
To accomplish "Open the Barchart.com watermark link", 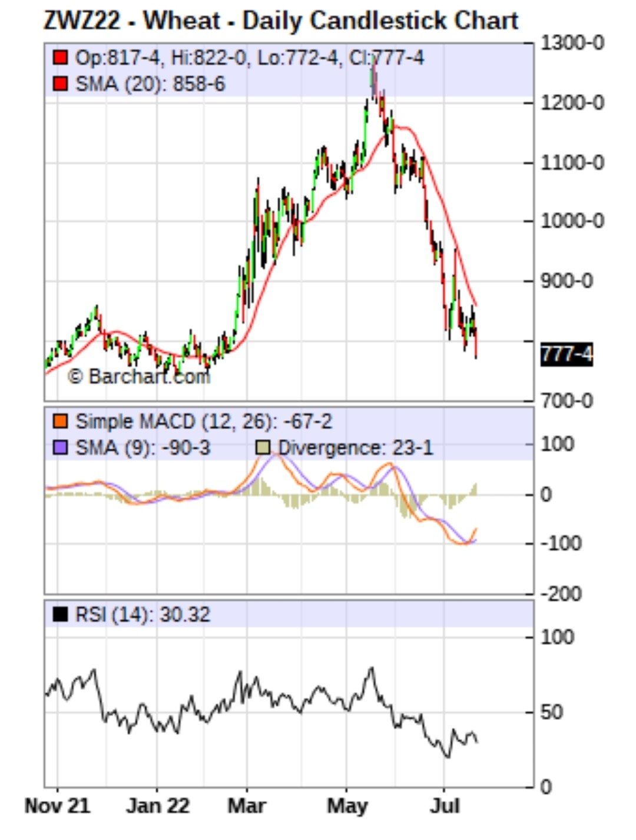I will [139, 376].
